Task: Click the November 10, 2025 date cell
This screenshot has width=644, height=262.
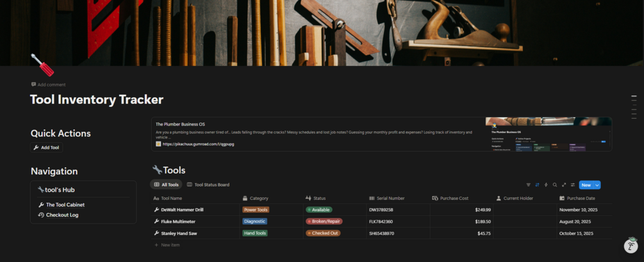Action: pyautogui.click(x=584, y=210)
